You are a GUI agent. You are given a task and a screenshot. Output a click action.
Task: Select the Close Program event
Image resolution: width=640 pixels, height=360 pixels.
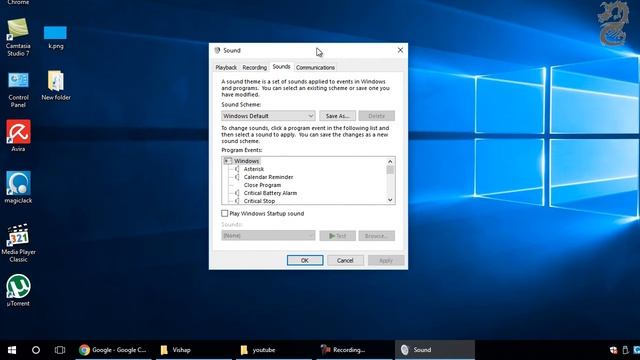[x=262, y=185]
